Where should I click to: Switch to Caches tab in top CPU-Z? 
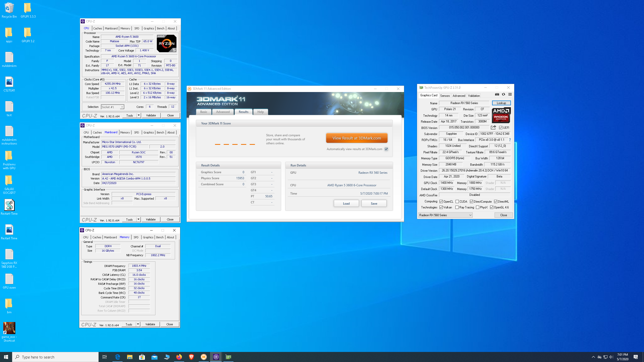coord(97,28)
